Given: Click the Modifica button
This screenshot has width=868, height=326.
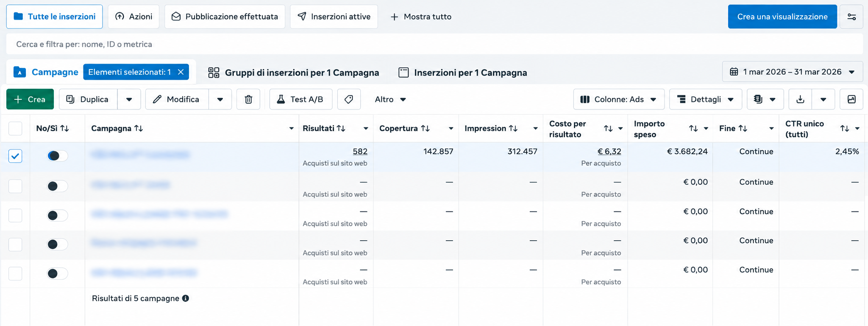Looking at the screenshot, I should [x=177, y=99].
